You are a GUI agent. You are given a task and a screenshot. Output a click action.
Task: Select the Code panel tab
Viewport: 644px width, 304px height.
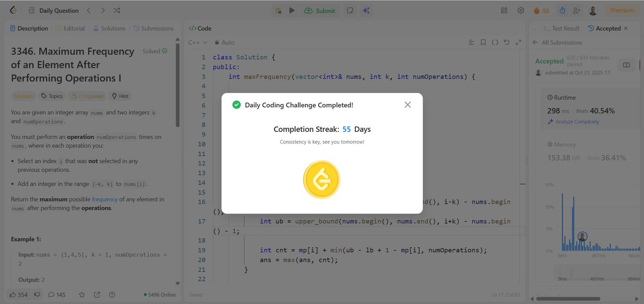tap(200, 28)
